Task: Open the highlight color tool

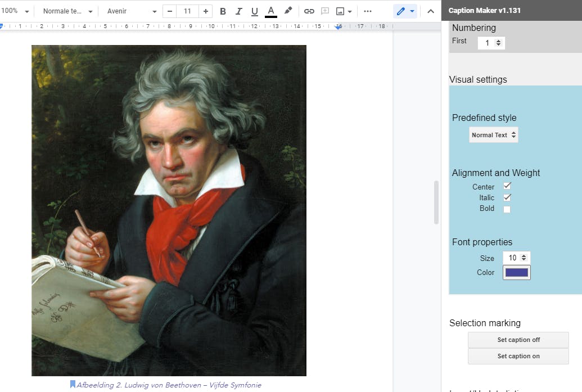Action: (x=288, y=11)
